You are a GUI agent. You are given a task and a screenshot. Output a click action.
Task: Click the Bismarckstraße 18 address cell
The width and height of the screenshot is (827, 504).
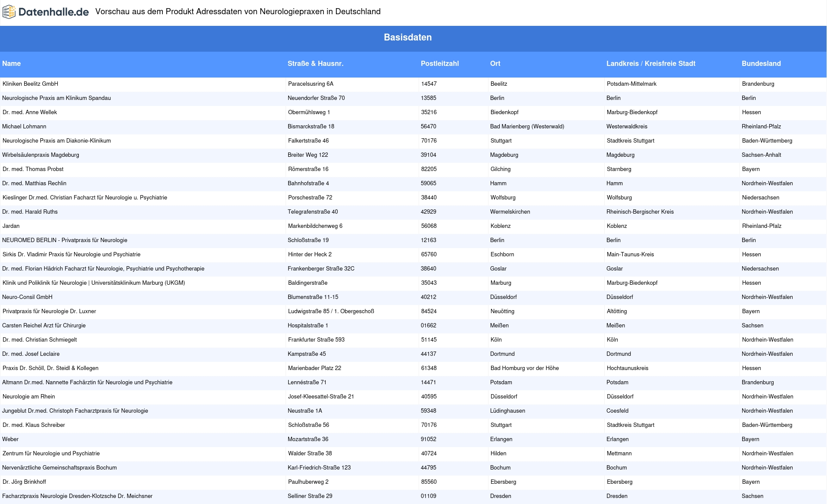click(x=311, y=127)
